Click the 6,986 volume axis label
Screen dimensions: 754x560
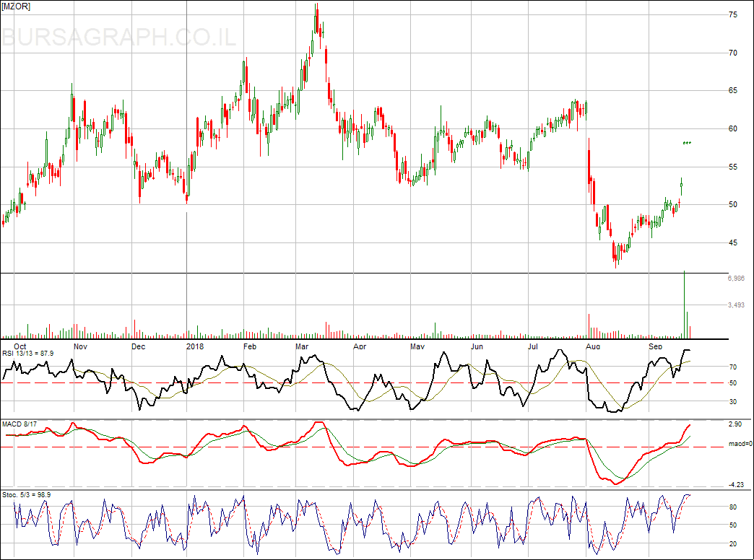pos(736,279)
